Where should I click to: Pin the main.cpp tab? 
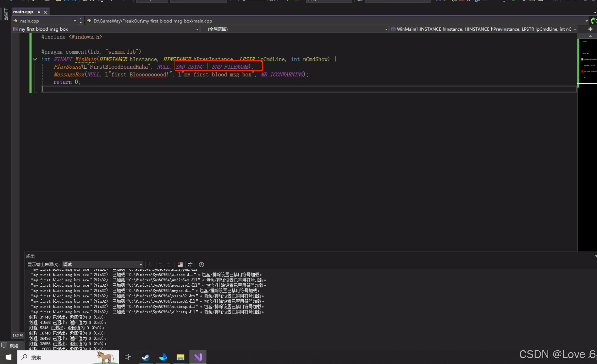(x=39, y=12)
